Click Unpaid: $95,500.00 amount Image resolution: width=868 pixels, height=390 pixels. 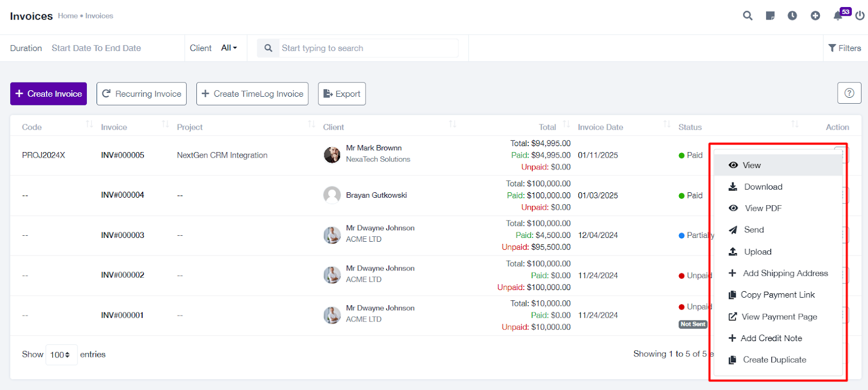(536, 247)
